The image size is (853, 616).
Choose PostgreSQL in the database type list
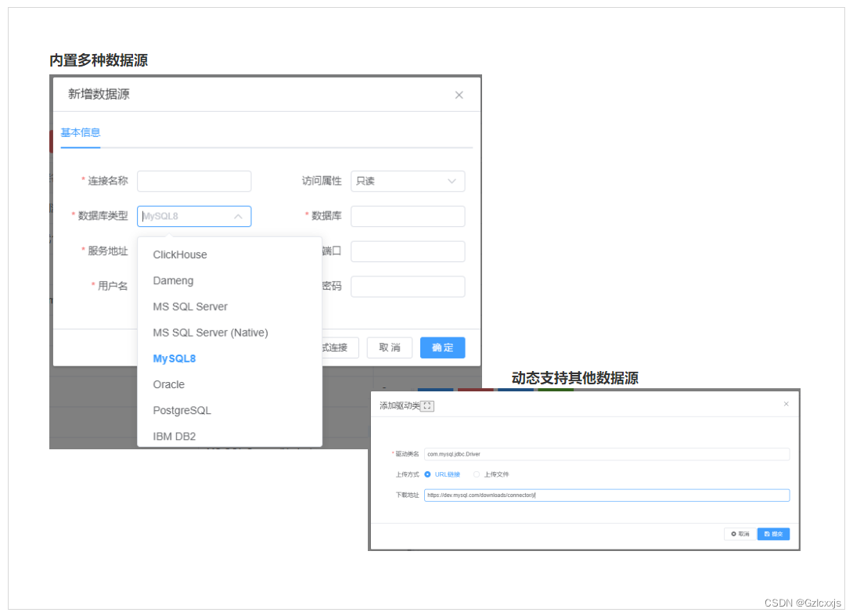click(x=182, y=410)
